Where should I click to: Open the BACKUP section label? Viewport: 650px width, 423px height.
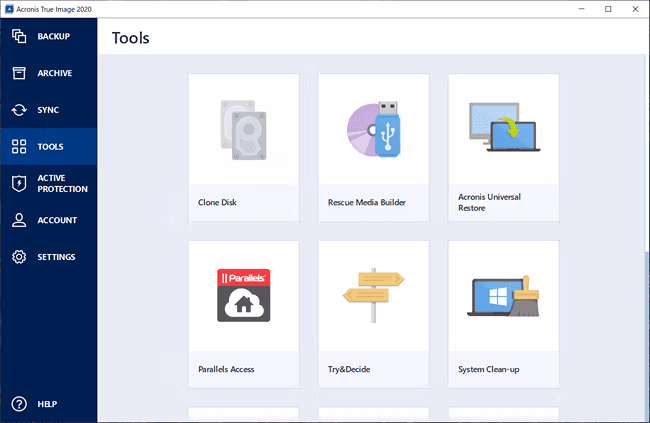tap(53, 36)
